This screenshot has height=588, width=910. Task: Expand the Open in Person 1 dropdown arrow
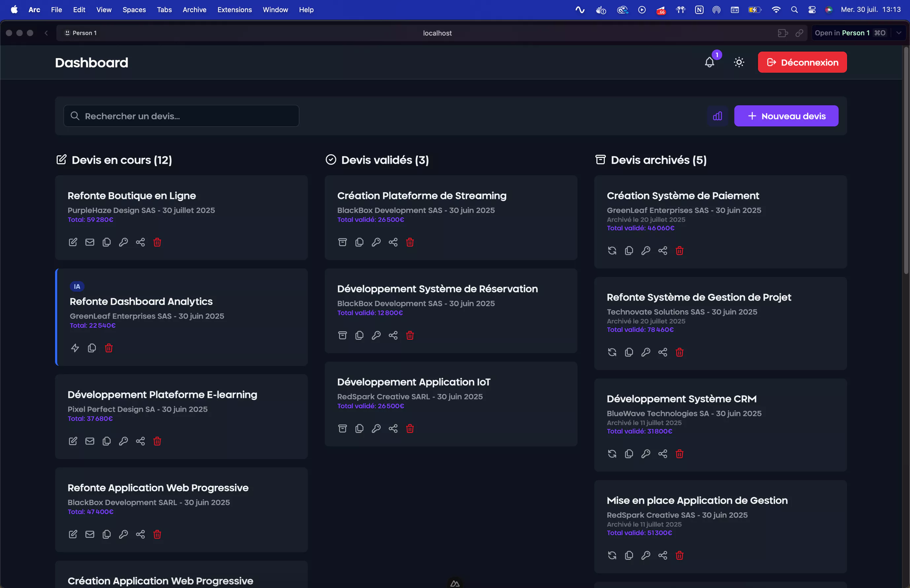tap(898, 33)
